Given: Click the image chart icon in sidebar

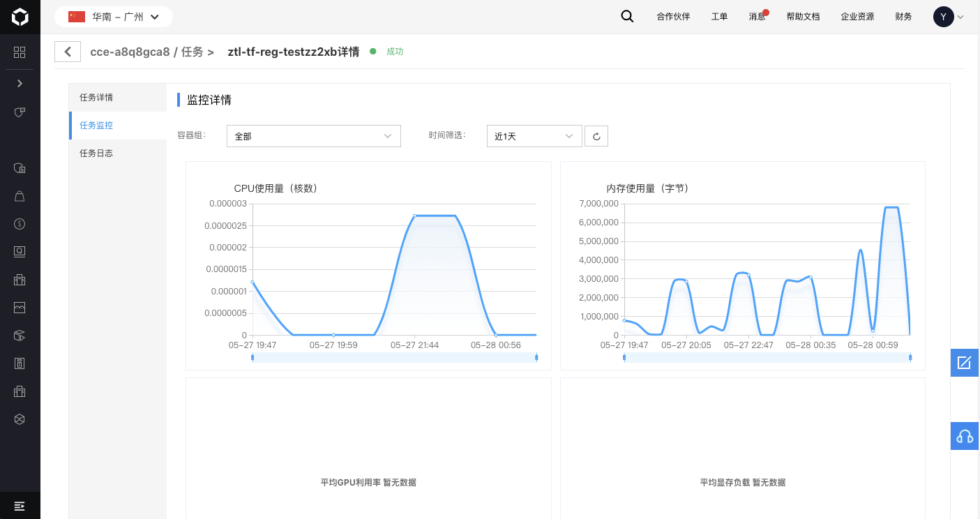Looking at the screenshot, I should coord(20,308).
